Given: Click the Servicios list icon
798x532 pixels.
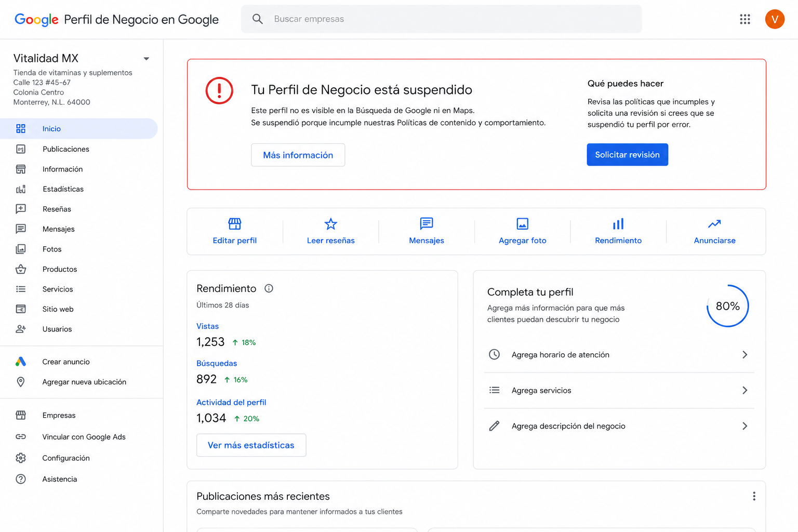Looking at the screenshot, I should [21, 289].
